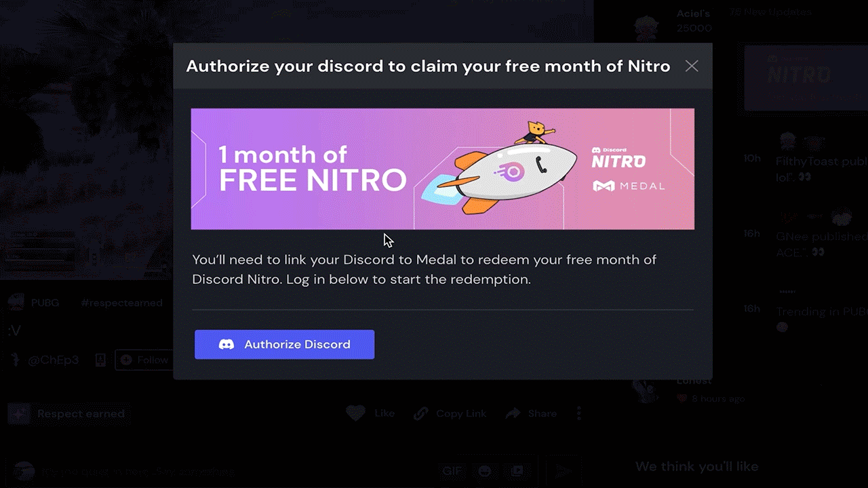This screenshot has height=488, width=868.
Task: Open the 1 month of FREE NITRO banner
Action: [442, 169]
